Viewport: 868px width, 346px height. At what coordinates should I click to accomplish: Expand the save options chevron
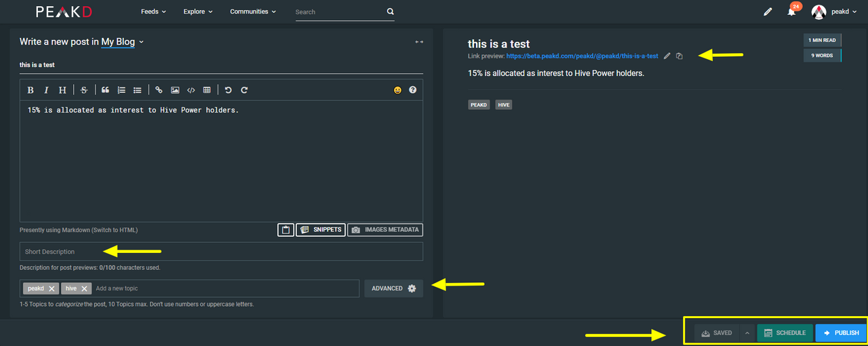pyautogui.click(x=747, y=332)
